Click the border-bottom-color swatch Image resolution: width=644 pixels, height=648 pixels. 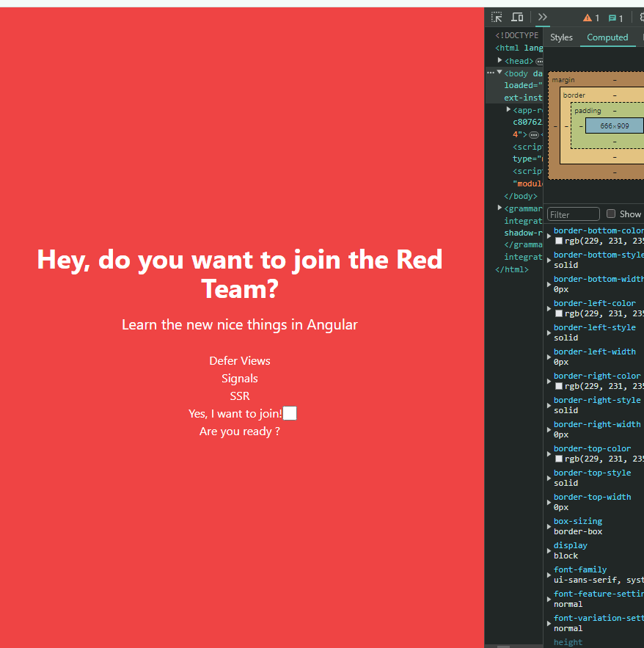coord(559,241)
